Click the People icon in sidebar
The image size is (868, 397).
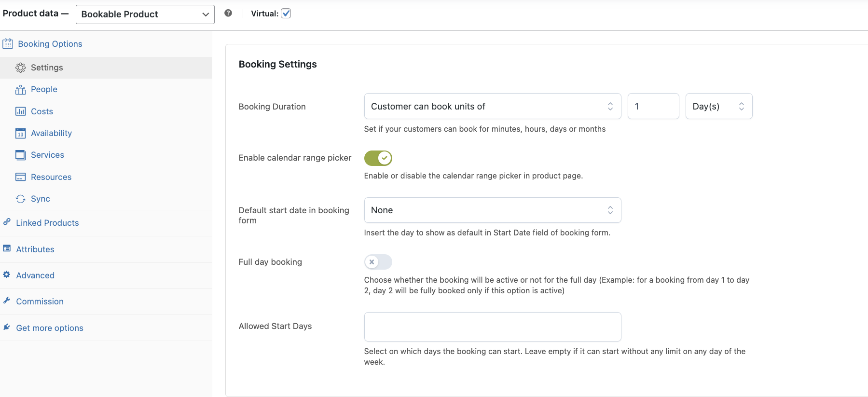[x=20, y=90]
